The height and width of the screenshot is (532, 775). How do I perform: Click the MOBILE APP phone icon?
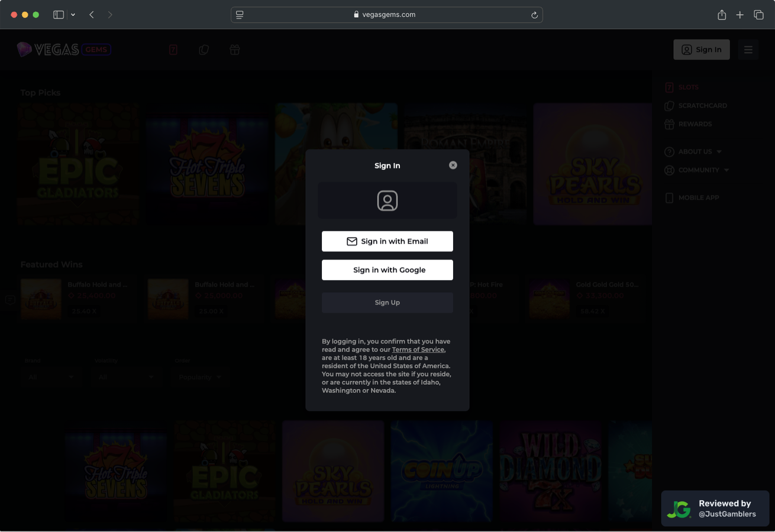click(x=669, y=198)
